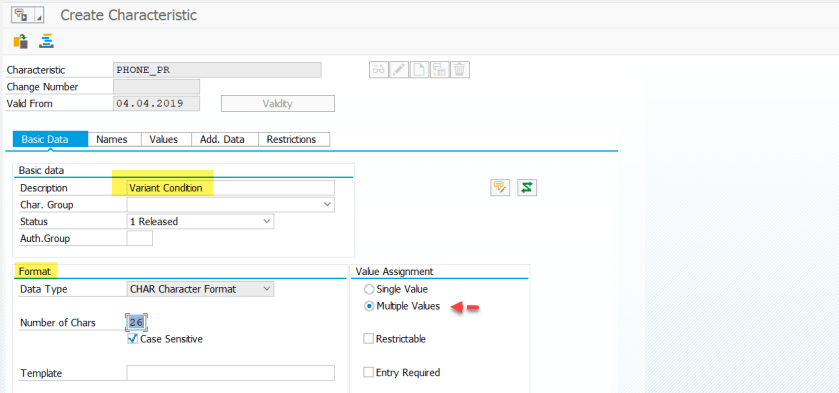Image resolution: width=839 pixels, height=393 pixels.
Task: Click the Characteristic label
Action: 36,70
